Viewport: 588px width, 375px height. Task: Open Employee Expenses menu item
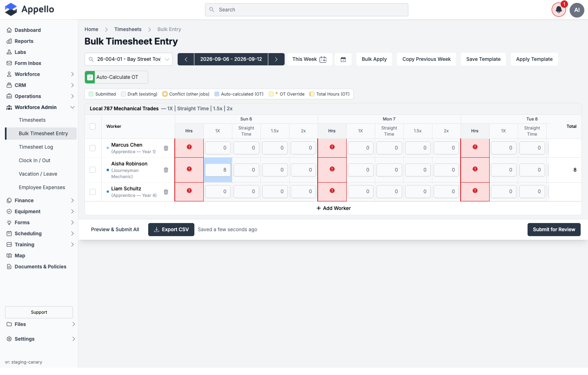click(42, 187)
